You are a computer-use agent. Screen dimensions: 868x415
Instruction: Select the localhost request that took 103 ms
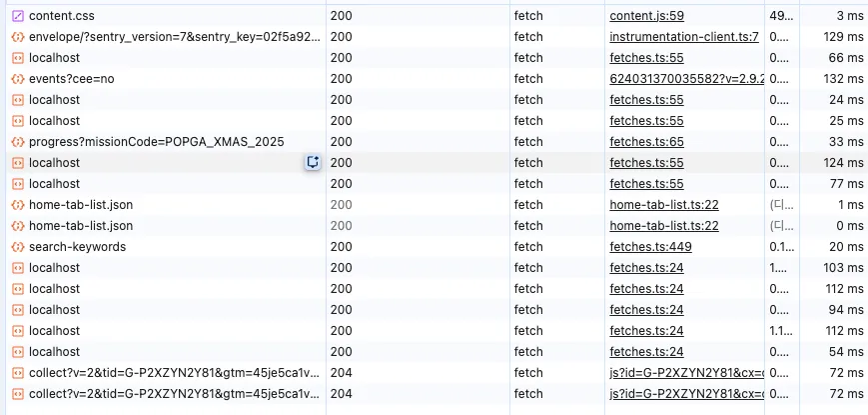(x=54, y=268)
